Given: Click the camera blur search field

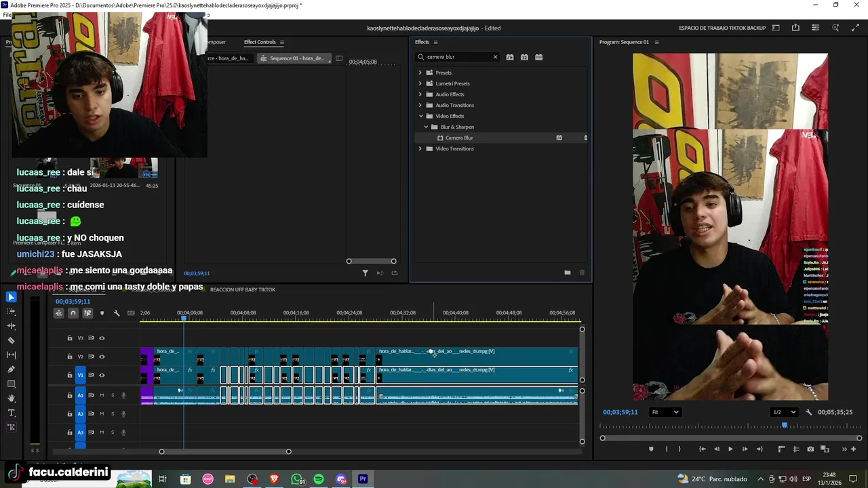Looking at the screenshot, I should pos(458,57).
